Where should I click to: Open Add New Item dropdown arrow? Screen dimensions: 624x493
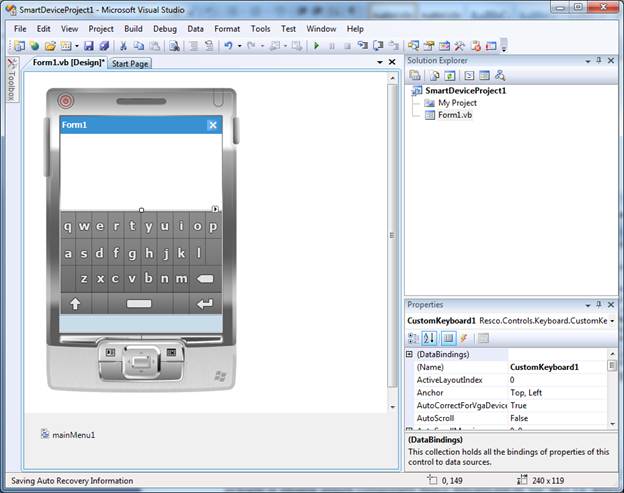click(77, 46)
